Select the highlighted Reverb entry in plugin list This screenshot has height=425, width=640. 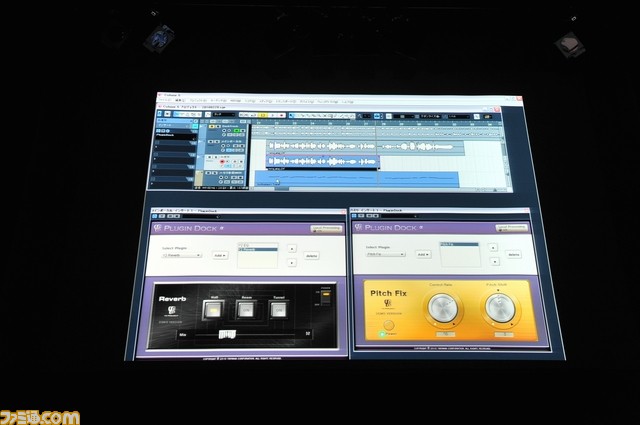tap(258, 249)
